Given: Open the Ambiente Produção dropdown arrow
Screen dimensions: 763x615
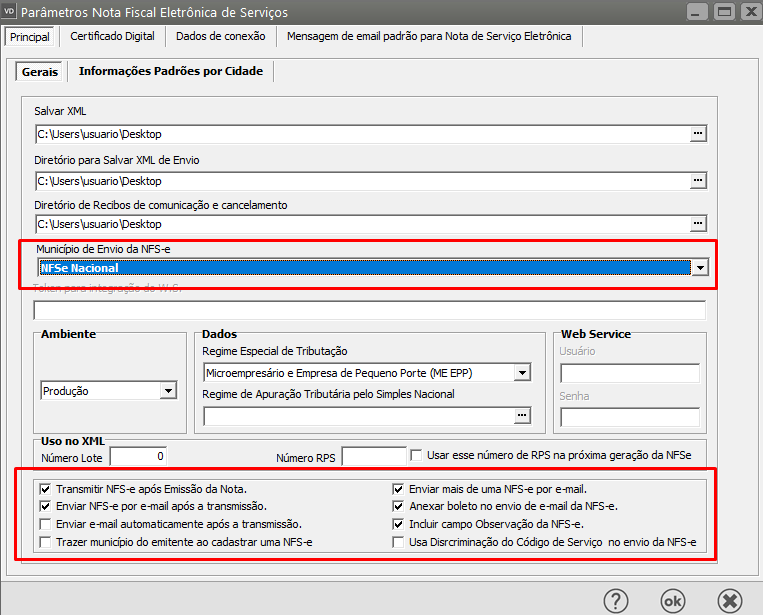Looking at the screenshot, I should 168,391.
